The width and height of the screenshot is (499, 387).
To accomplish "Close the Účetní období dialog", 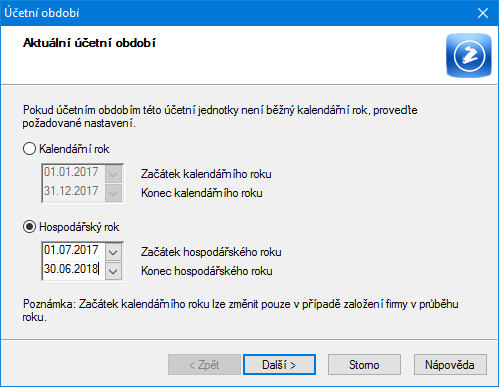I will pyautogui.click(x=483, y=13).
